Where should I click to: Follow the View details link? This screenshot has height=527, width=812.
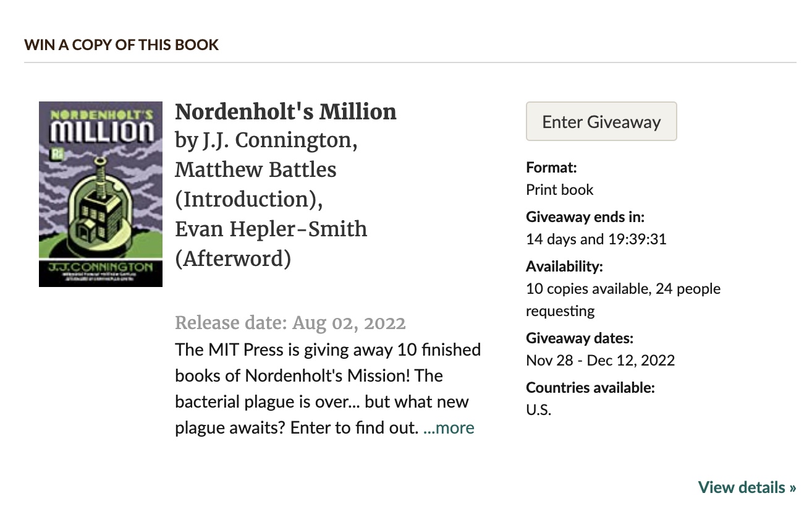pos(746,487)
